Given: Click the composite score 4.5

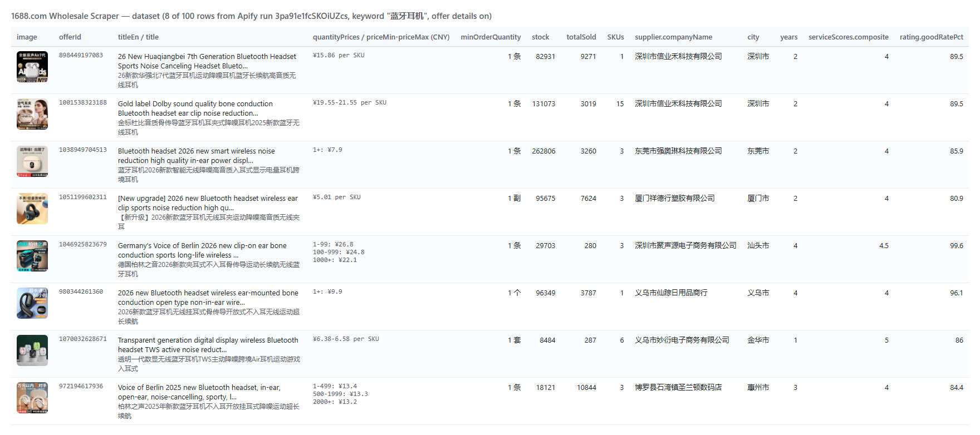Looking at the screenshot, I should click(884, 245).
